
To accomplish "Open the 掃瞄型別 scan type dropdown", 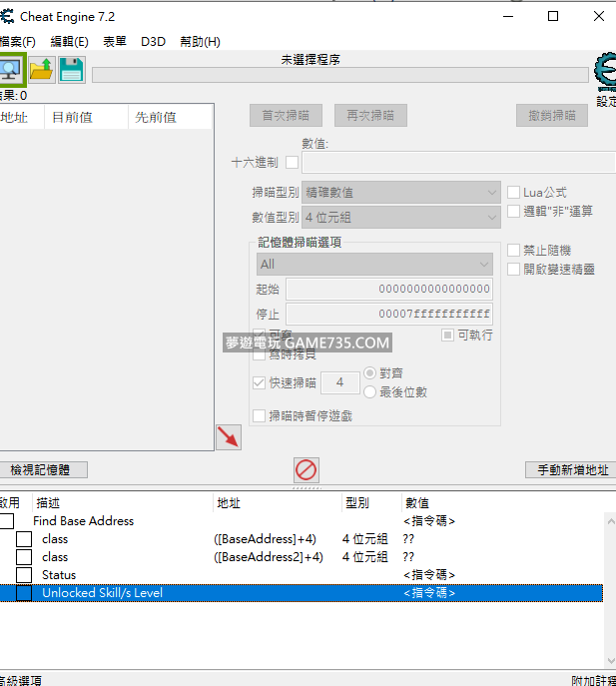I will click(400, 192).
